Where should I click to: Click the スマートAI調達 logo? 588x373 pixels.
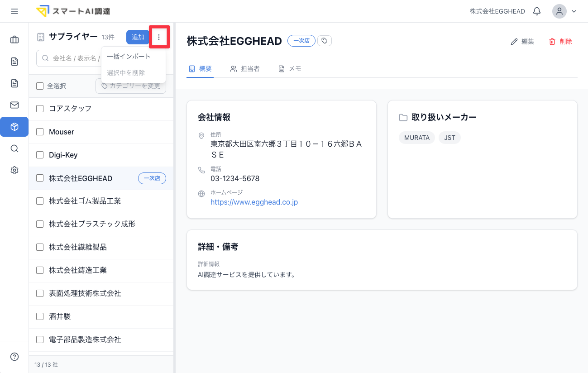(x=73, y=11)
